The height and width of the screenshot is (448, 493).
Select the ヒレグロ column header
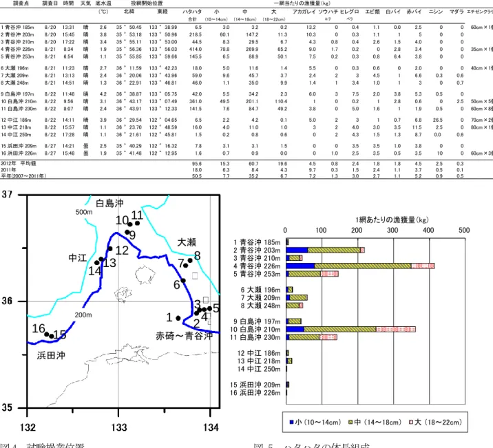(x=349, y=12)
